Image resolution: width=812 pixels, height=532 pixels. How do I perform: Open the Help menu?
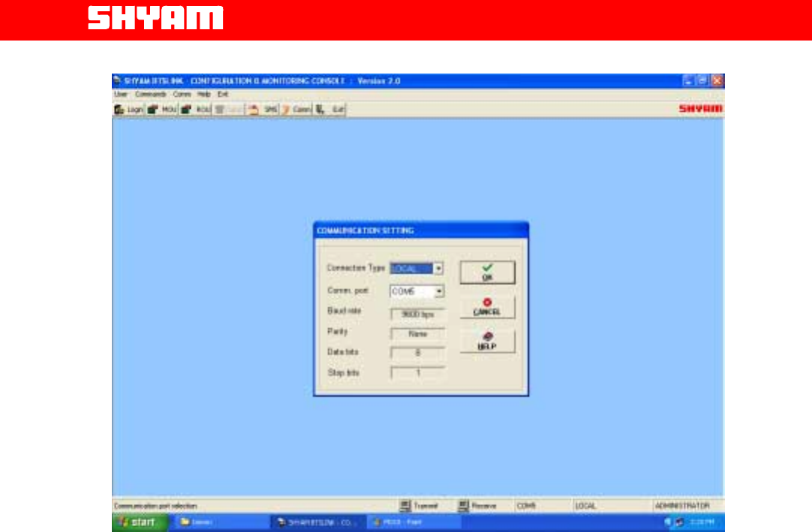tap(204, 95)
